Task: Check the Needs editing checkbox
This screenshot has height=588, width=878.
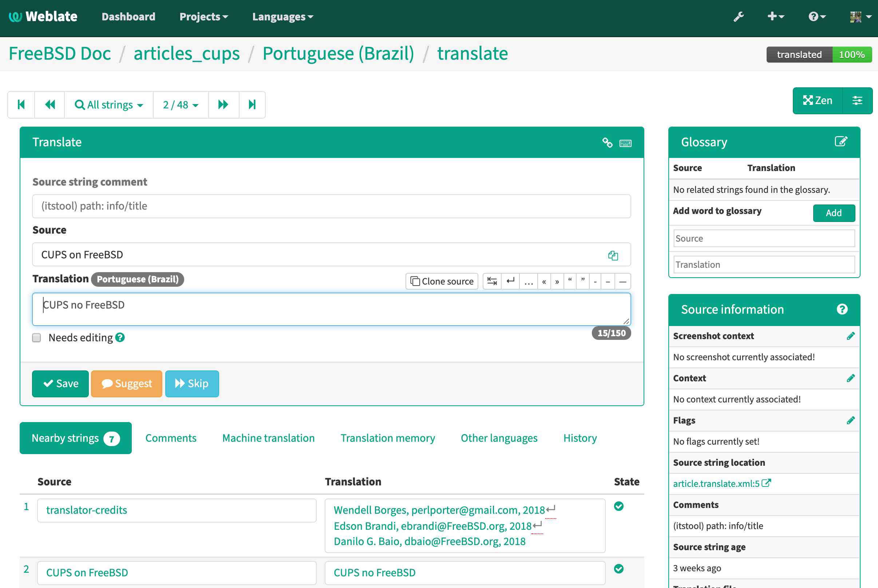Action: (x=36, y=338)
